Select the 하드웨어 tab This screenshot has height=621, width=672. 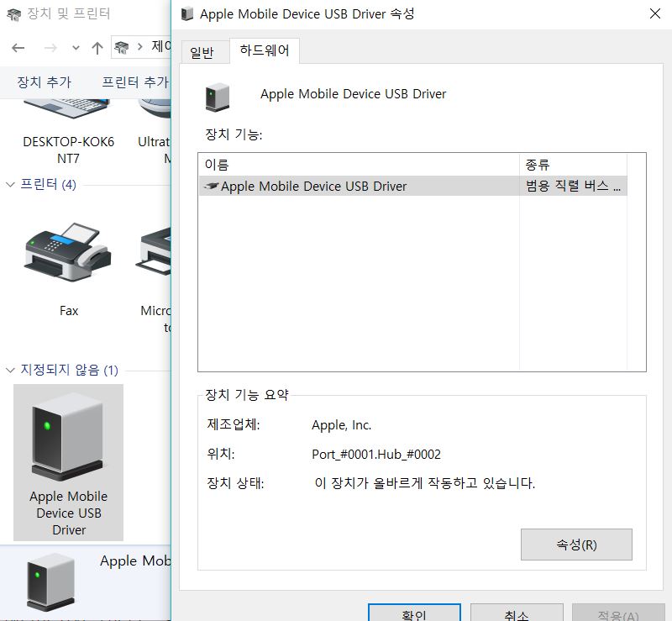pos(265,50)
